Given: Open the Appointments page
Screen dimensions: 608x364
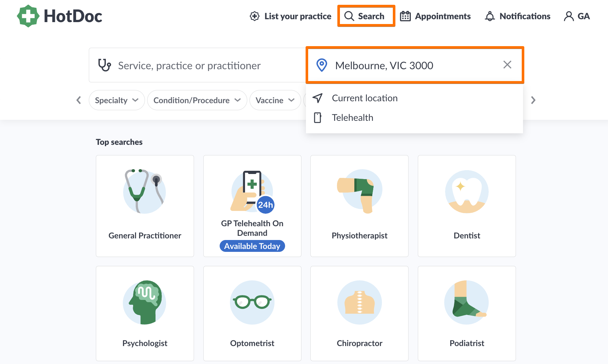Looking at the screenshot, I should [x=435, y=16].
